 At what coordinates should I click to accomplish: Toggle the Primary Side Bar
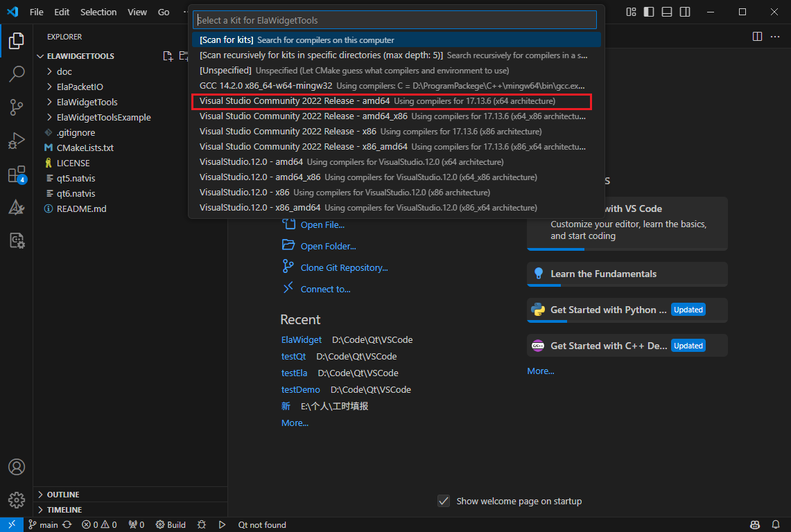pyautogui.click(x=649, y=12)
